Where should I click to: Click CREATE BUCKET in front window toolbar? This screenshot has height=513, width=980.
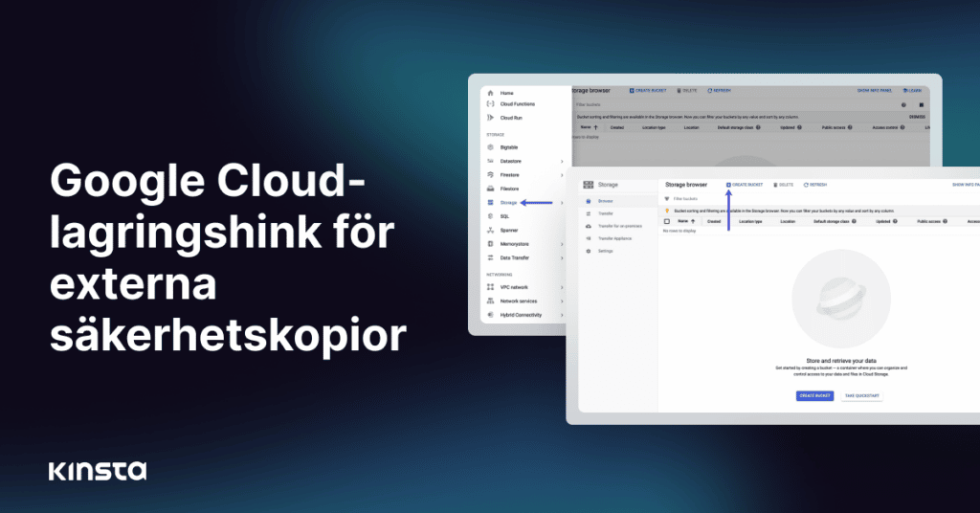[x=745, y=185]
